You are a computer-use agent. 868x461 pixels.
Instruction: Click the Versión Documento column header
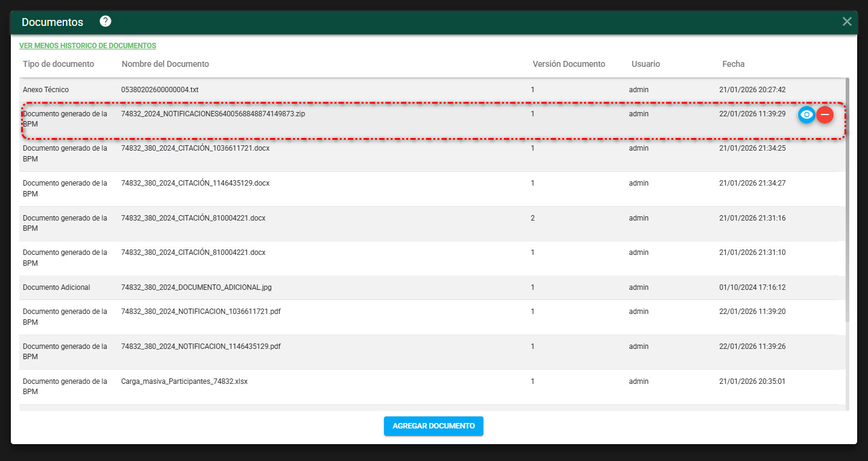(x=568, y=64)
